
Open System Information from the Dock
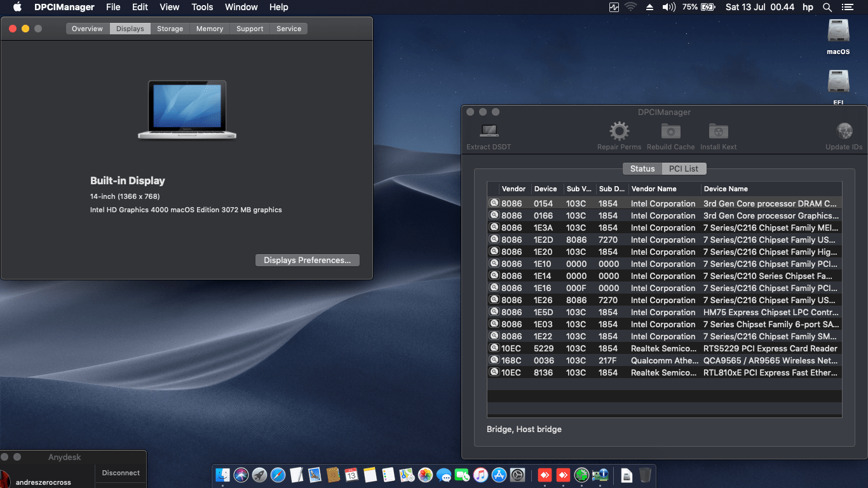tap(600, 475)
